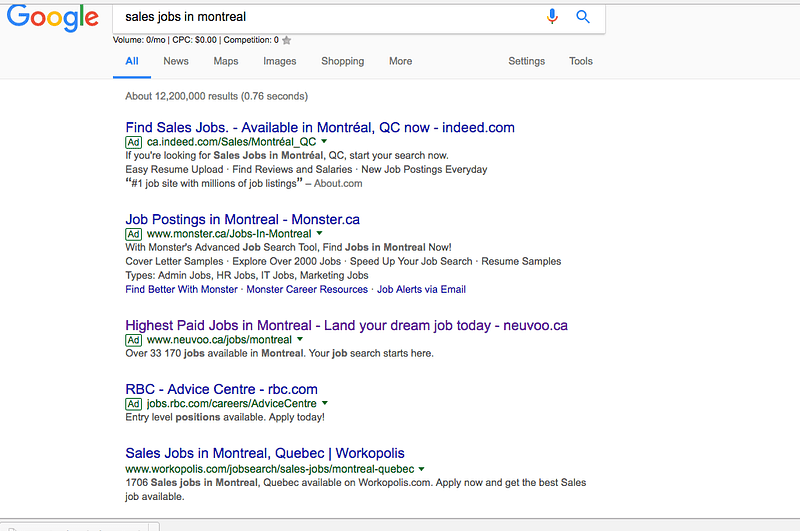The image size is (800, 531).
Task: Open Sales Jobs in Montreal Workopolis link
Action: tap(265, 453)
